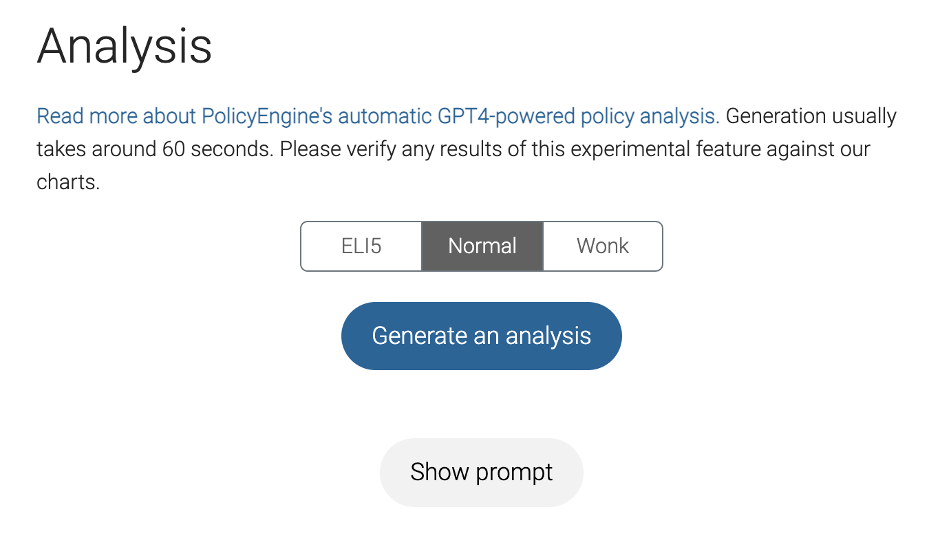Reveal the prompt used for analysis

[482, 472]
